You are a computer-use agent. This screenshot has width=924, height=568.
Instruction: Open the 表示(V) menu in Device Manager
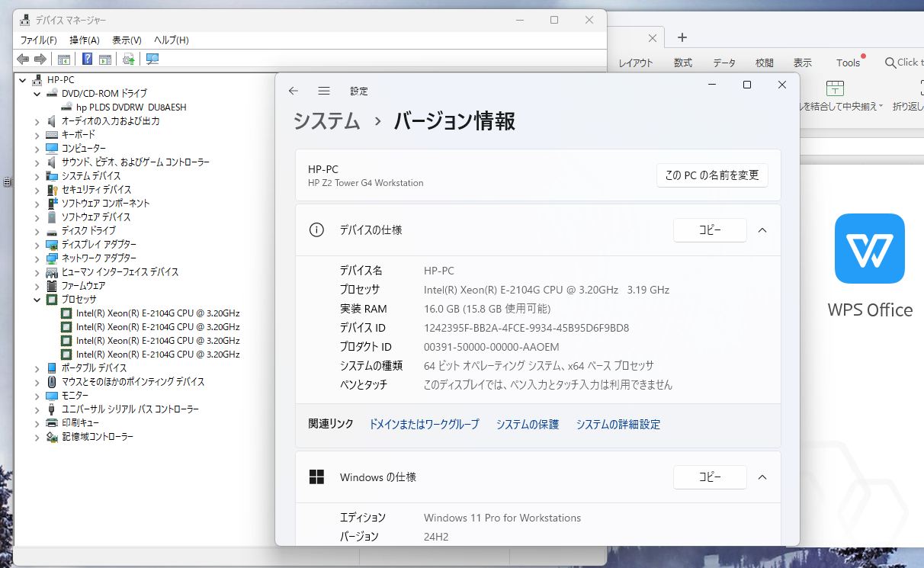click(127, 40)
